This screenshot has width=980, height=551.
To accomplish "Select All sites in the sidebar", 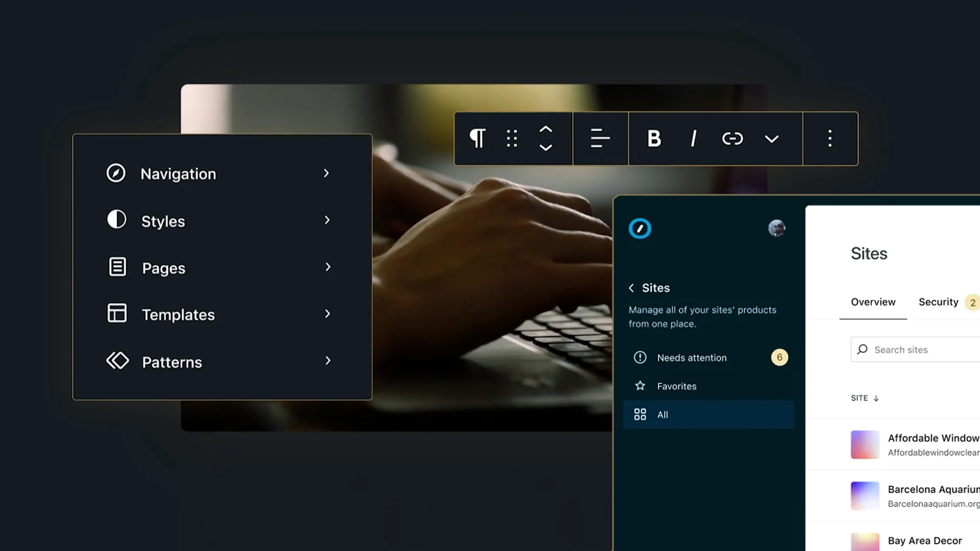I will tap(709, 414).
